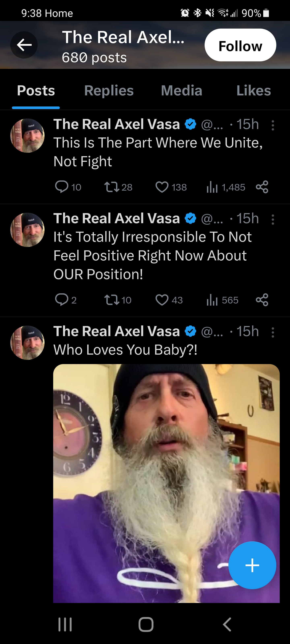Repost the "Unite, Not Fight" post
Screen dimensions: 290x644
click(112, 187)
